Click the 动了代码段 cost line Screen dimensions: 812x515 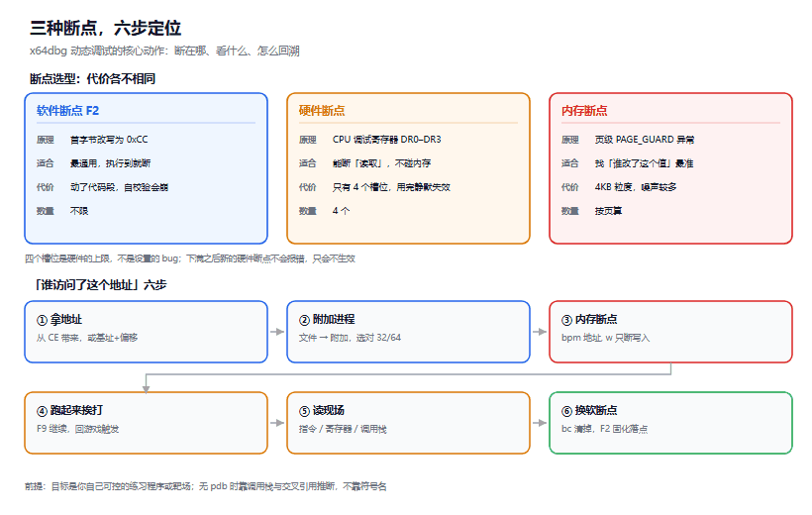point(119,187)
